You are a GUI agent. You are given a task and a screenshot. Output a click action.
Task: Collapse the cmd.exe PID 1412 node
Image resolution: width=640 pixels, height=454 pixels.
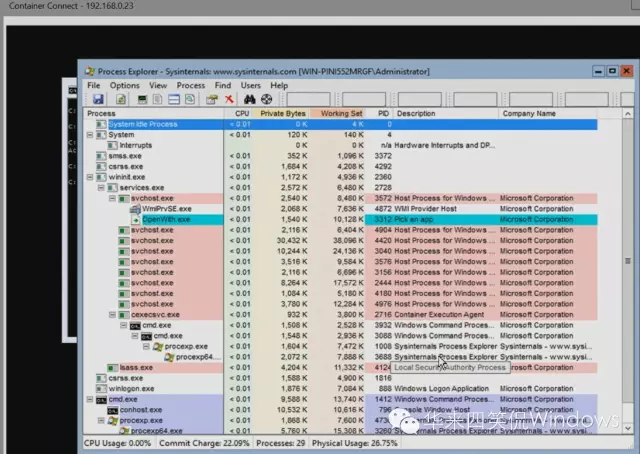[90, 399]
